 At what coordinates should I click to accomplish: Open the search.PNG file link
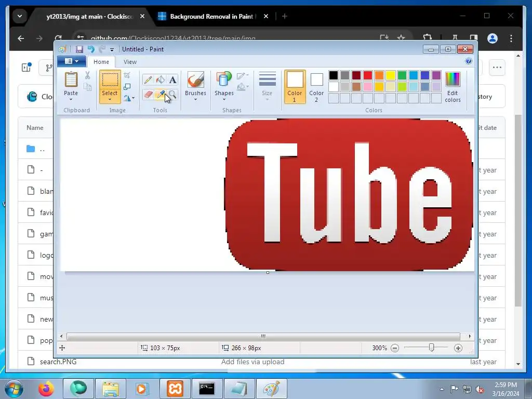[x=58, y=362]
